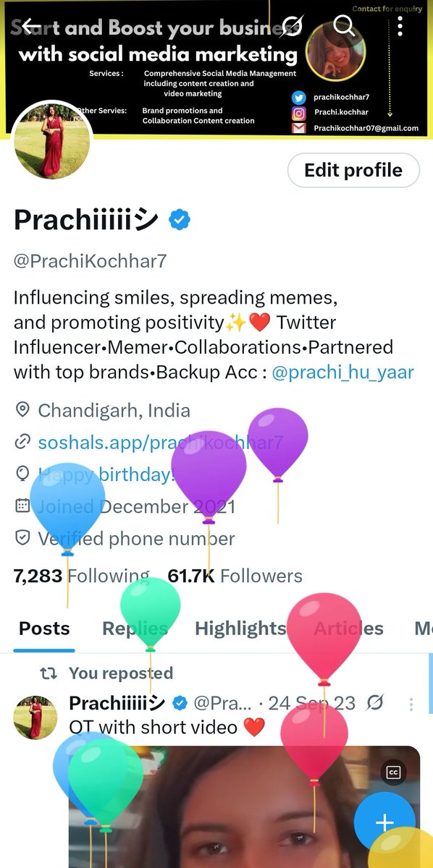Tap the circular slash icon in header
433x868 pixels.
pyautogui.click(x=291, y=27)
